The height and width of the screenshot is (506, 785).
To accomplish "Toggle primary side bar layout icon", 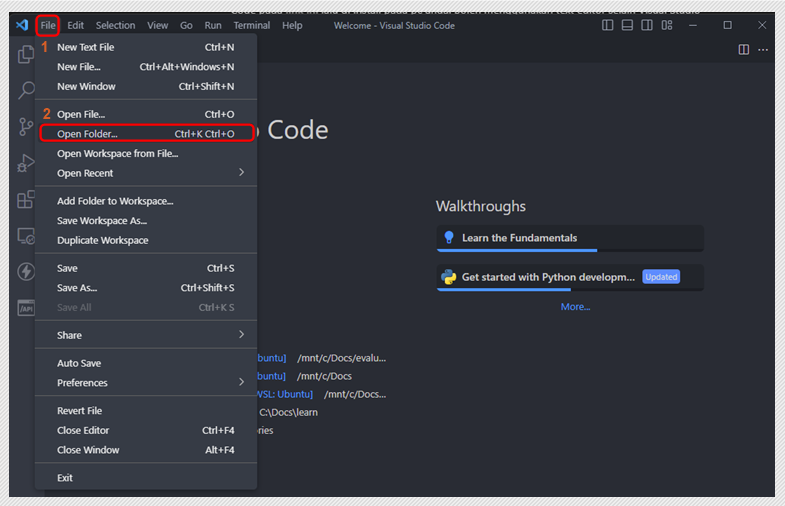I will click(607, 25).
